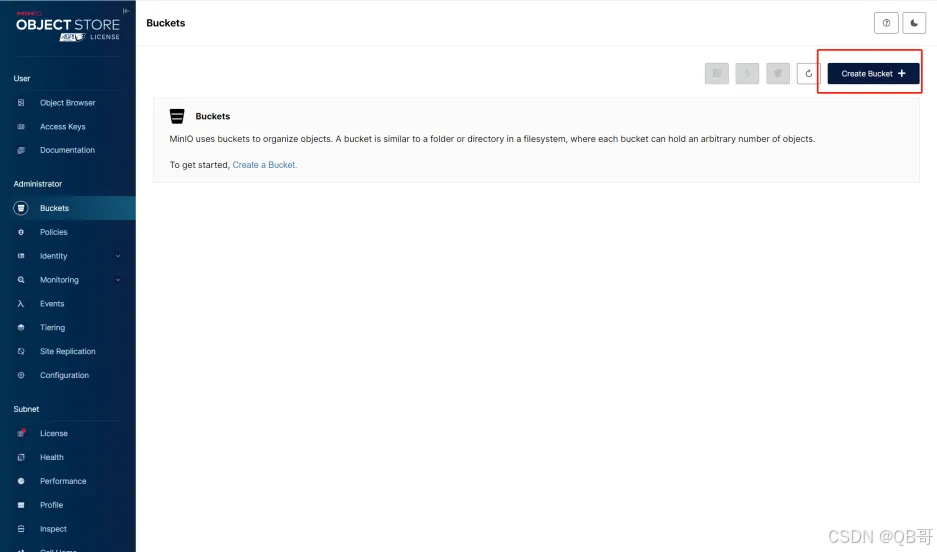937x552 pixels.
Task: Click the Events lambda icon
Action: [x=21, y=304]
